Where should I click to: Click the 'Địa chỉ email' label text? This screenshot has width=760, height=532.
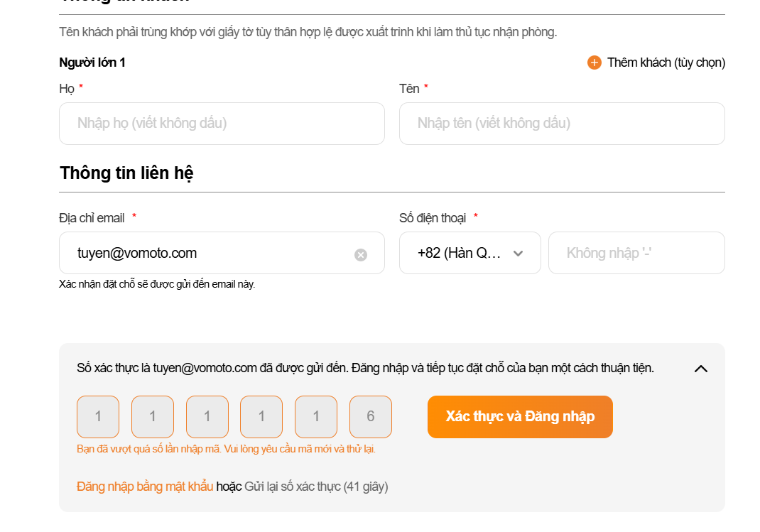click(x=92, y=218)
